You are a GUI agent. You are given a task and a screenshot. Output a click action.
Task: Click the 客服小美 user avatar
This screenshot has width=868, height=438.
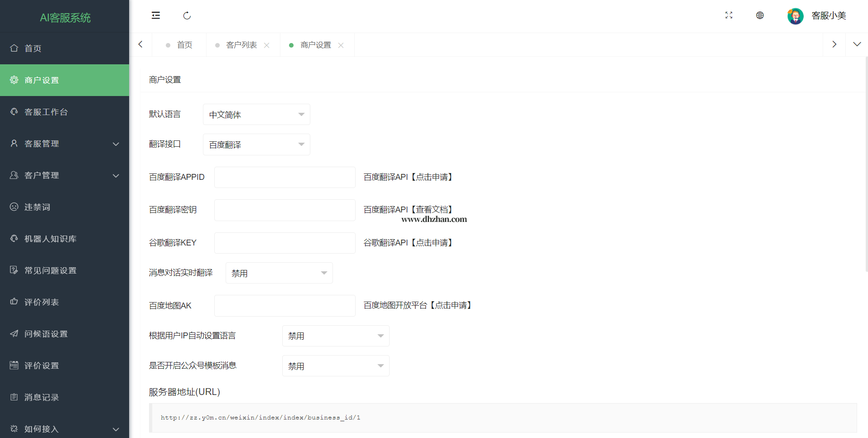(x=795, y=16)
